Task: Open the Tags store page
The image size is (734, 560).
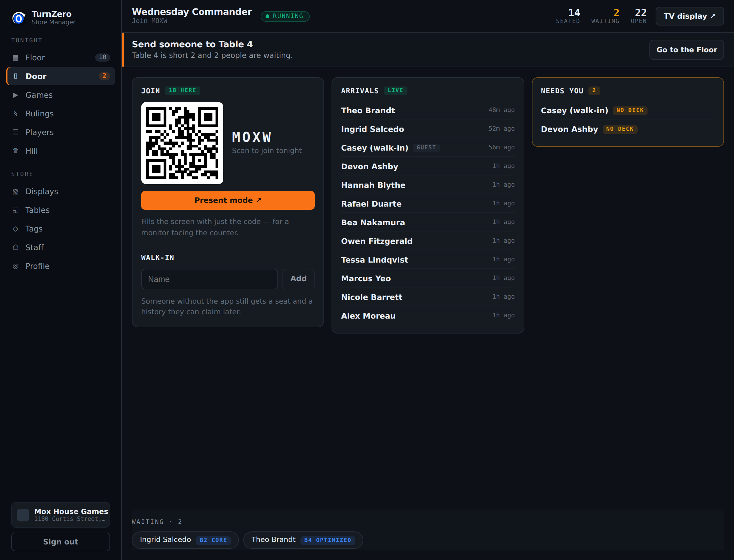Action: tap(61, 229)
